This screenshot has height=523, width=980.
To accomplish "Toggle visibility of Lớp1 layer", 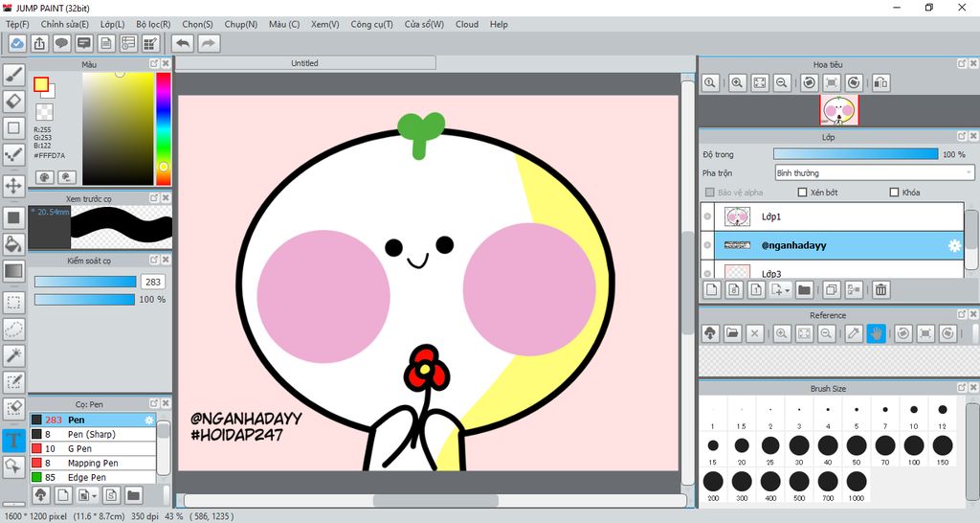I will point(707,216).
